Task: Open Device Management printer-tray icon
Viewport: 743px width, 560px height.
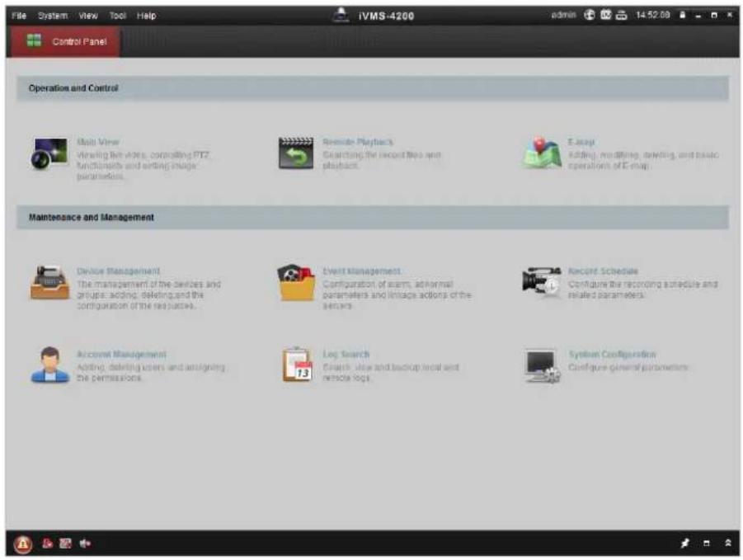Action: pyautogui.click(x=49, y=283)
